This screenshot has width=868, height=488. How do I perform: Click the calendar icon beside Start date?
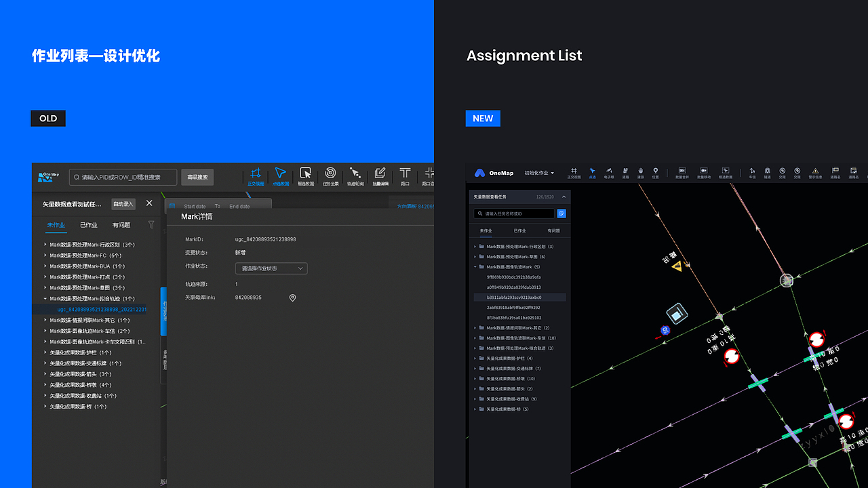[172, 206]
